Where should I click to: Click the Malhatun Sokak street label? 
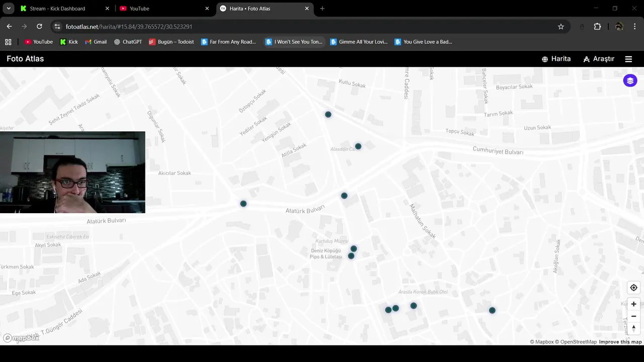pos(422,221)
